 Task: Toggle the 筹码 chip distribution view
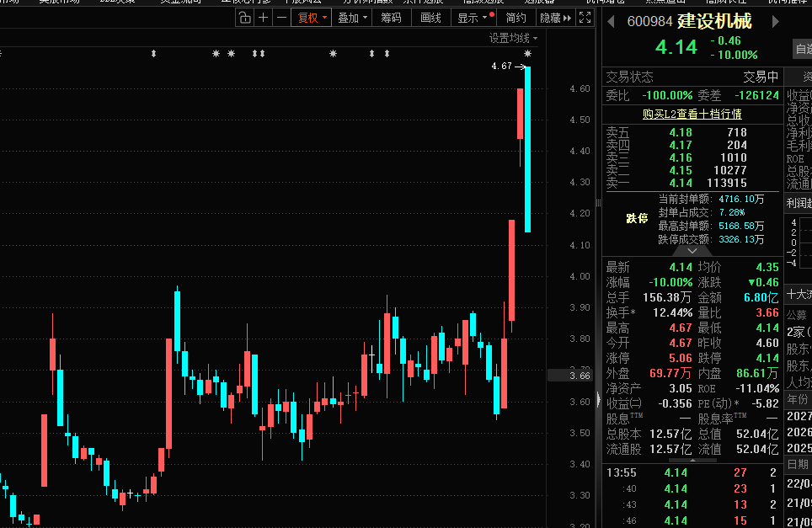tap(390, 18)
